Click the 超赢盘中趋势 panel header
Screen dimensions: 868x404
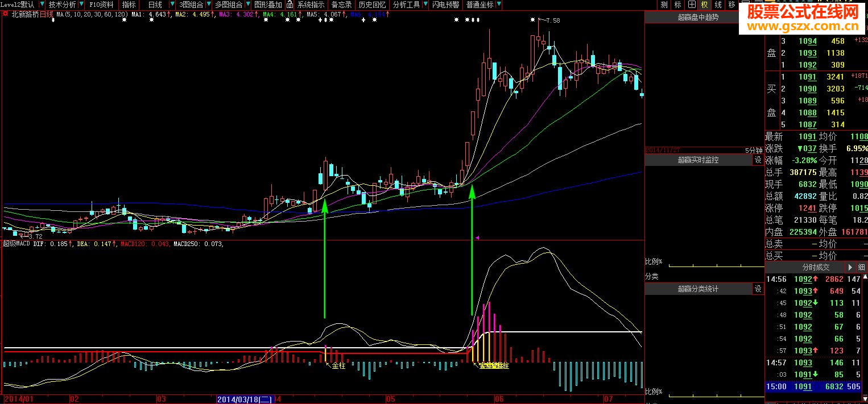tap(698, 18)
